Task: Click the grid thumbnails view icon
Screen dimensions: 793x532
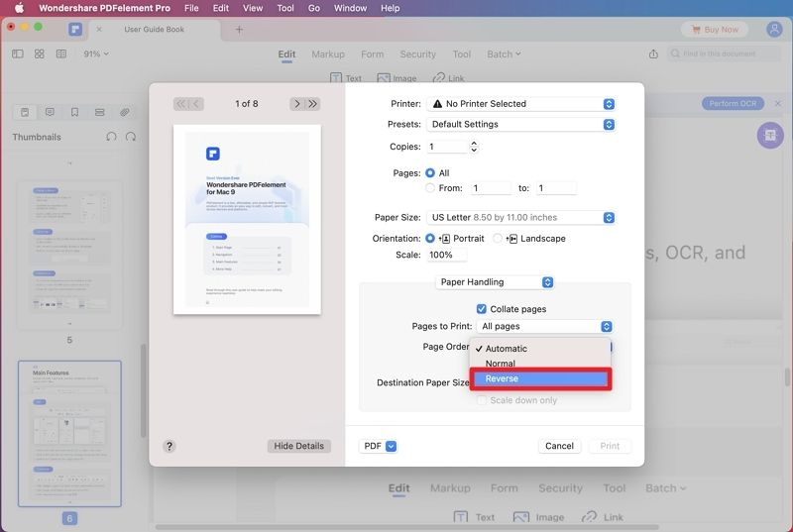Action: [x=40, y=53]
